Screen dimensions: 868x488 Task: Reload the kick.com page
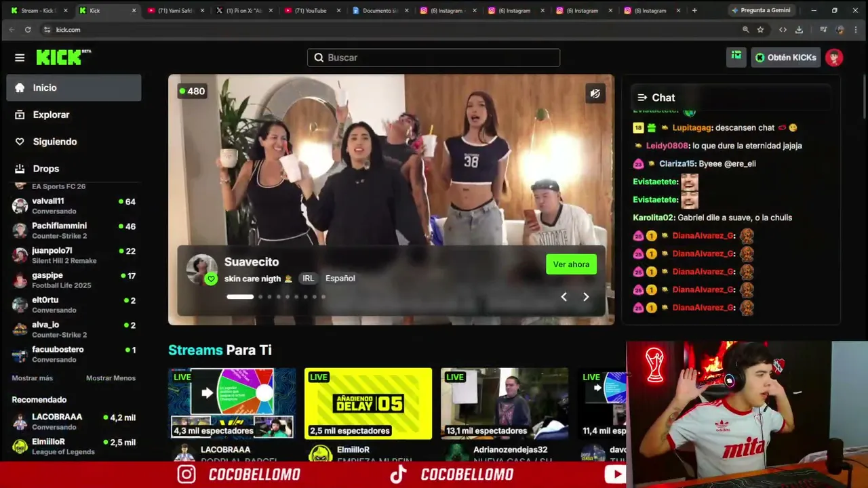coord(28,30)
